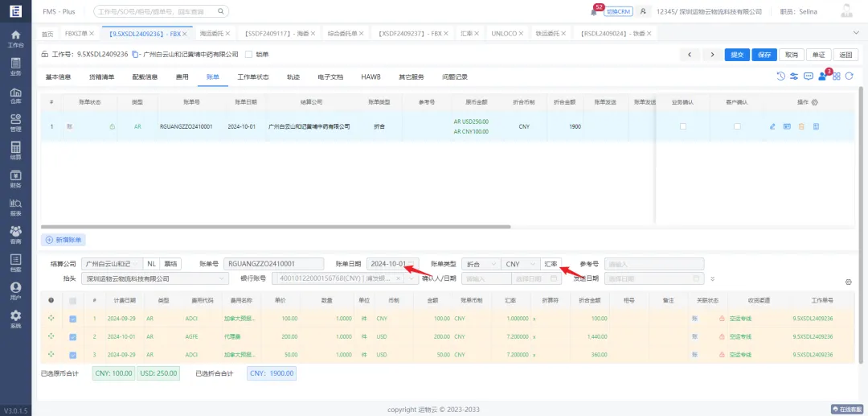868x416 pixels.
Task: Click the 参考号 input field
Action: click(x=653, y=264)
